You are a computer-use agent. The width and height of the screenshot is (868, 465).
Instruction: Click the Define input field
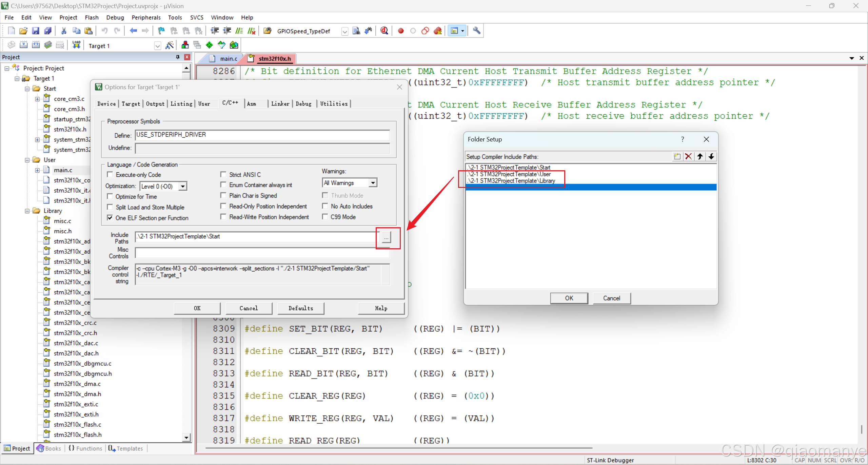pyautogui.click(x=262, y=135)
